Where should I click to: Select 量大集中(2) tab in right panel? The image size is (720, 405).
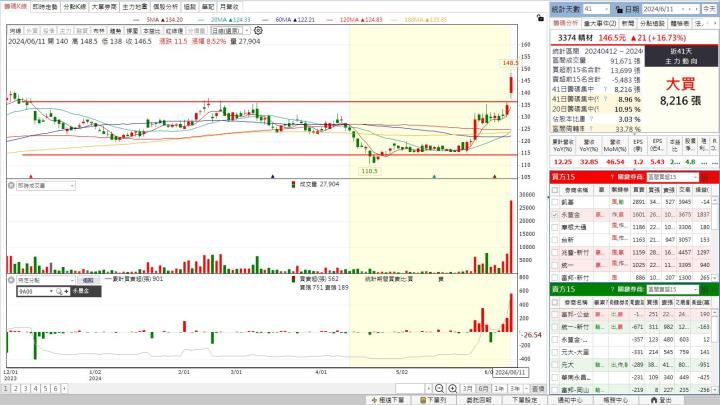(x=600, y=23)
